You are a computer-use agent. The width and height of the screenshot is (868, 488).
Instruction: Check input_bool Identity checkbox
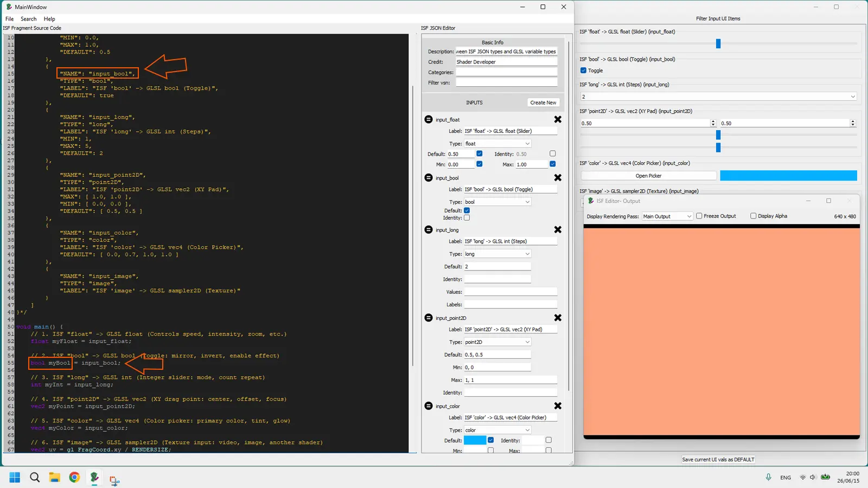coord(467,218)
